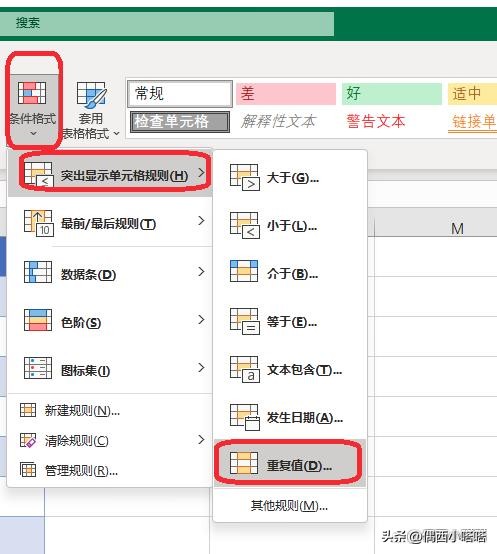Viewport: 497px width, 554px height.
Task: Select 数据条(D) menu entry
Action: click(x=110, y=273)
